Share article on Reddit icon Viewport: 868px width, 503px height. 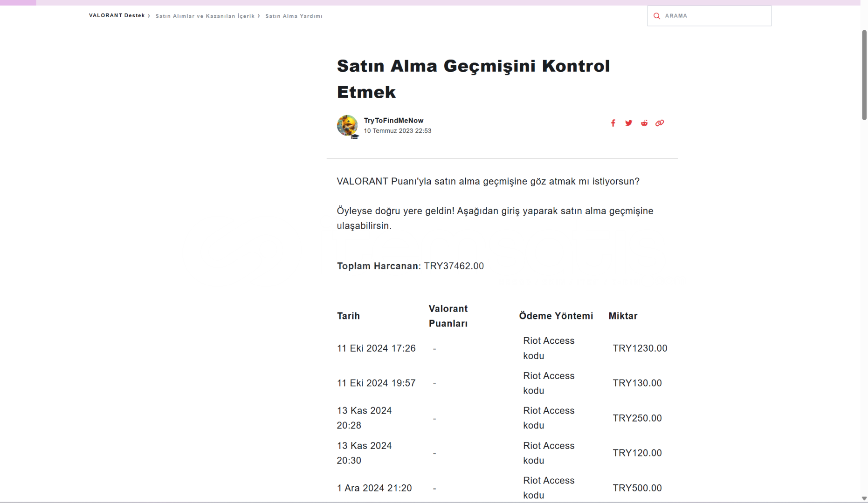(x=644, y=123)
